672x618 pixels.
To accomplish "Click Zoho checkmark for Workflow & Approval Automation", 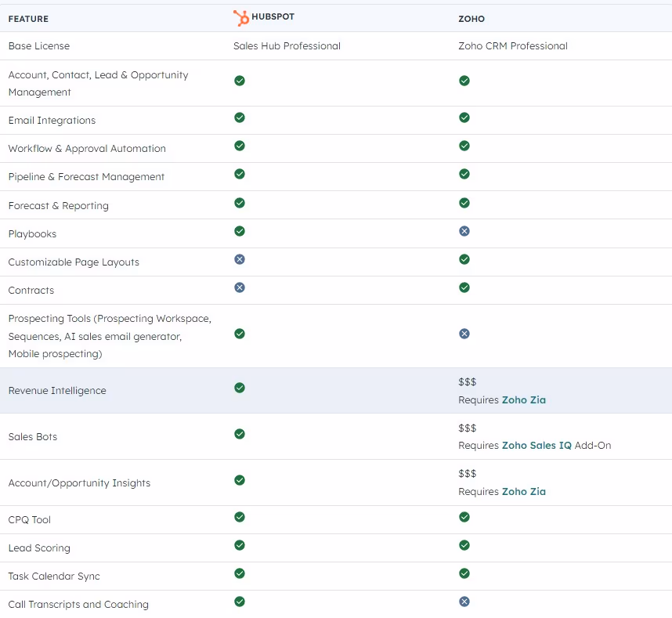I will [464, 146].
